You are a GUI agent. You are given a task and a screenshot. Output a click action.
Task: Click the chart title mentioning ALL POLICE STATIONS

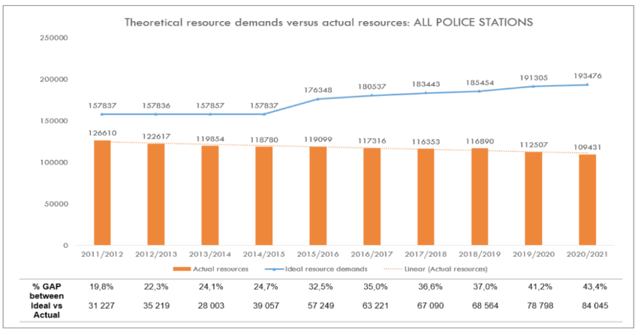(x=329, y=23)
